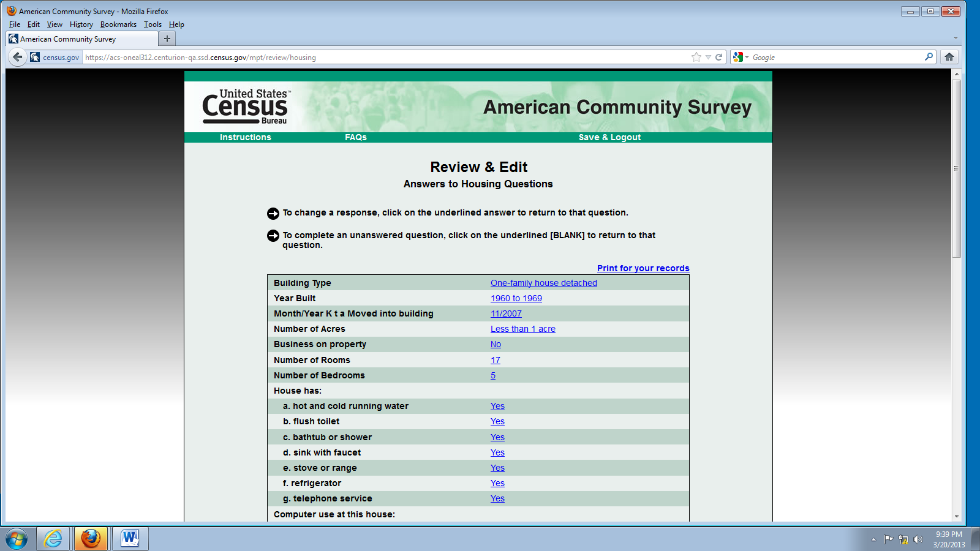
Task: Click the network tray icon
Action: tap(903, 539)
